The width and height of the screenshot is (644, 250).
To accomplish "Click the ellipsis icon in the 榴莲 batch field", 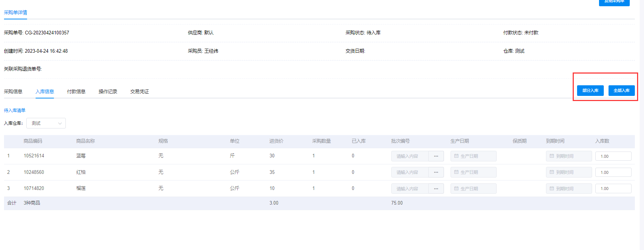I will (436, 189).
